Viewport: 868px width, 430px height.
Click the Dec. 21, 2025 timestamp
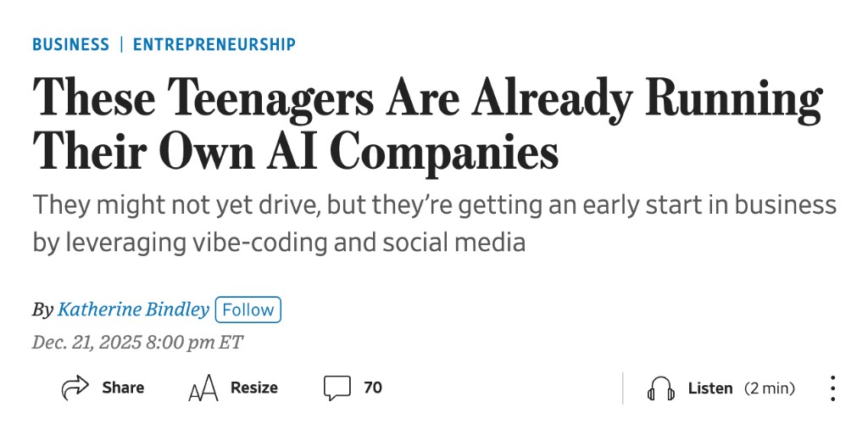tap(137, 343)
